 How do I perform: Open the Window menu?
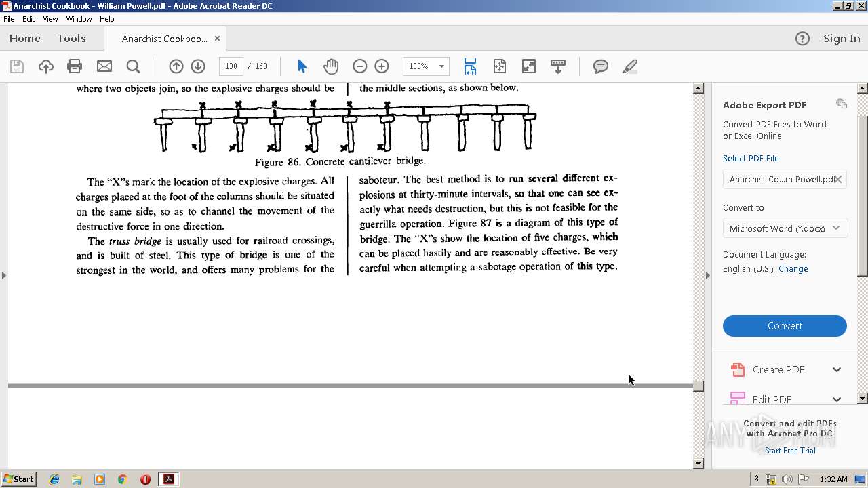[x=79, y=19]
